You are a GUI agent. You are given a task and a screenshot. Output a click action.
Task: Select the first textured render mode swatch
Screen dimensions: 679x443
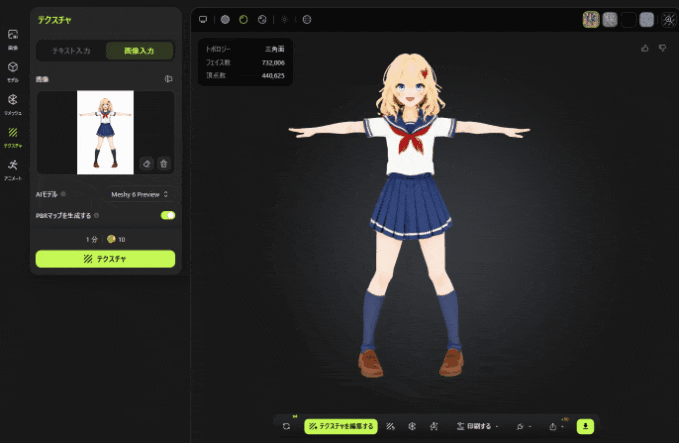click(591, 19)
